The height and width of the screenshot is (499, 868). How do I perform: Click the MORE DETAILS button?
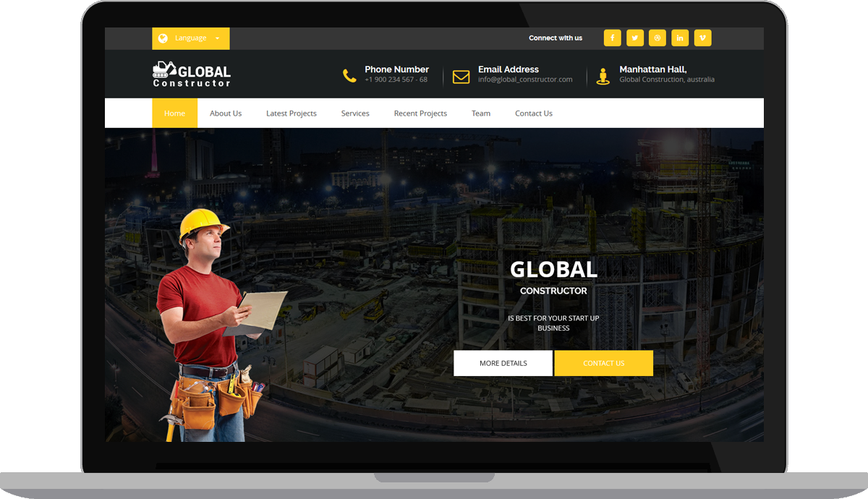pyautogui.click(x=503, y=363)
